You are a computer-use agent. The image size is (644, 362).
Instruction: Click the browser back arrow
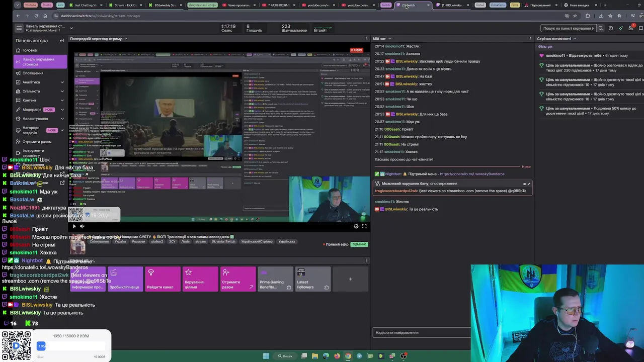pos(18,16)
